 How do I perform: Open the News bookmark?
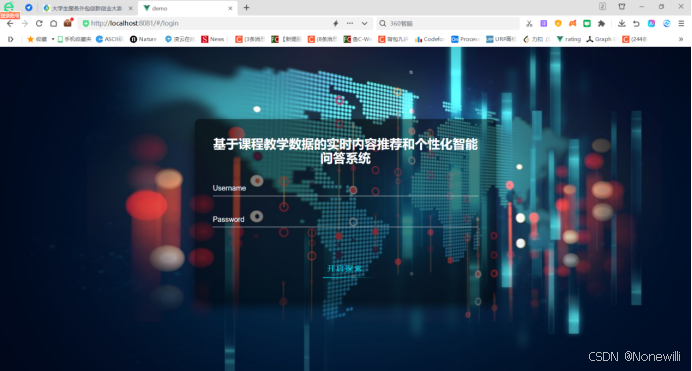click(213, 39)
